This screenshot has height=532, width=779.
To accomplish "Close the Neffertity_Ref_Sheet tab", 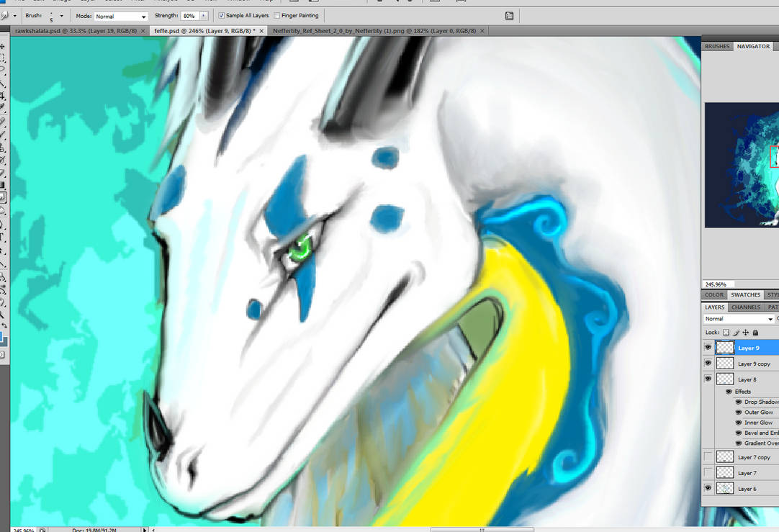I will tap(482, 31).
